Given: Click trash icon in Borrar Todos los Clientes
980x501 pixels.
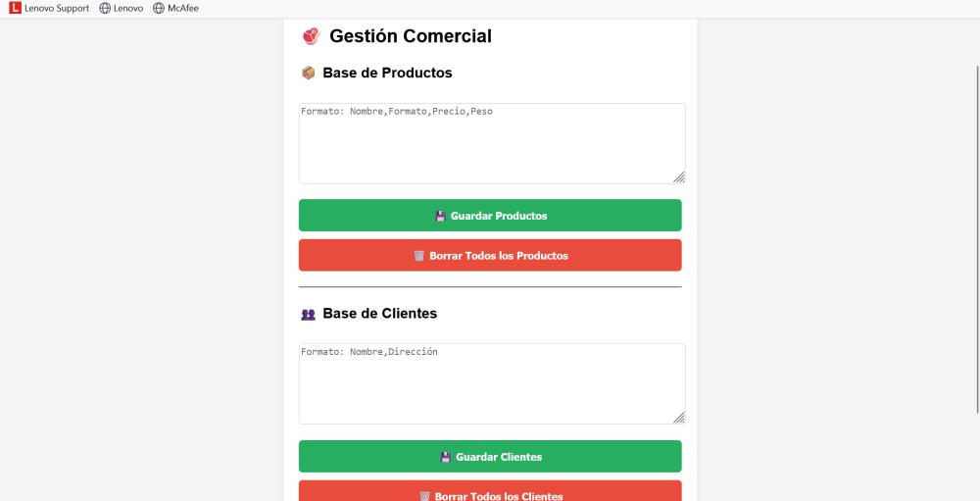Looking at the screenshot, I should pos(424,496).
